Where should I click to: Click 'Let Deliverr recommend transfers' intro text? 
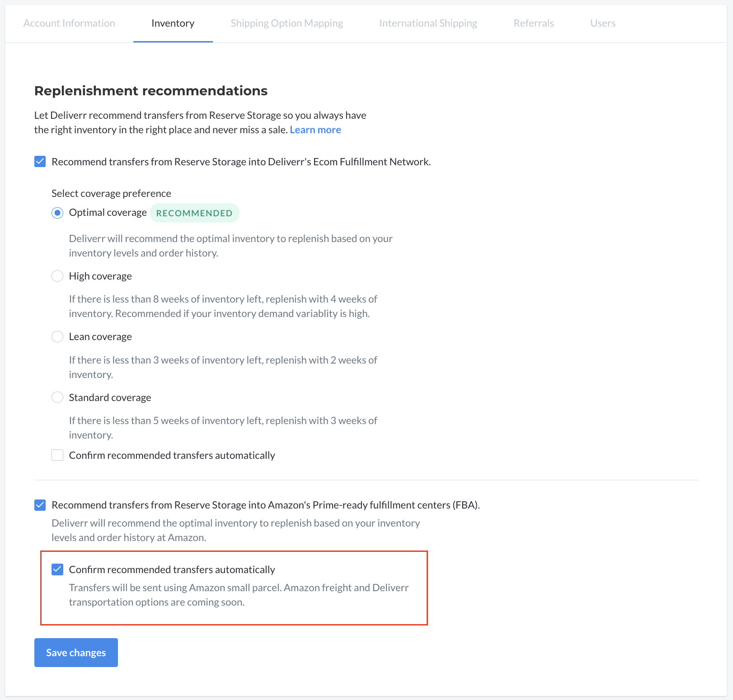(x=200, y=123)
